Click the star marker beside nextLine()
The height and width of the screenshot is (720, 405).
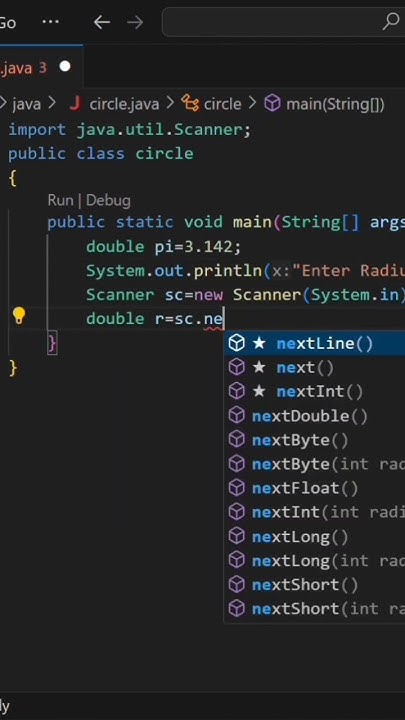pyautogui.click(x=259, y=343)
